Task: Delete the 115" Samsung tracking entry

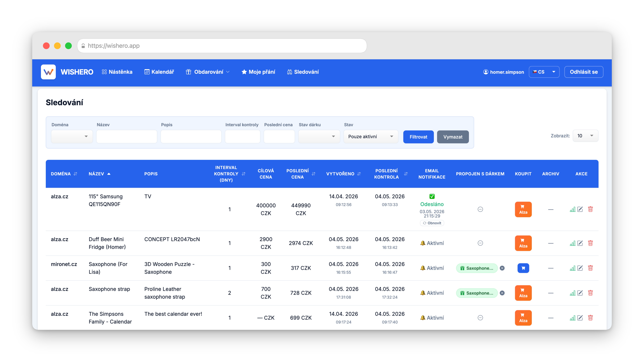Action: click(591, 209)
